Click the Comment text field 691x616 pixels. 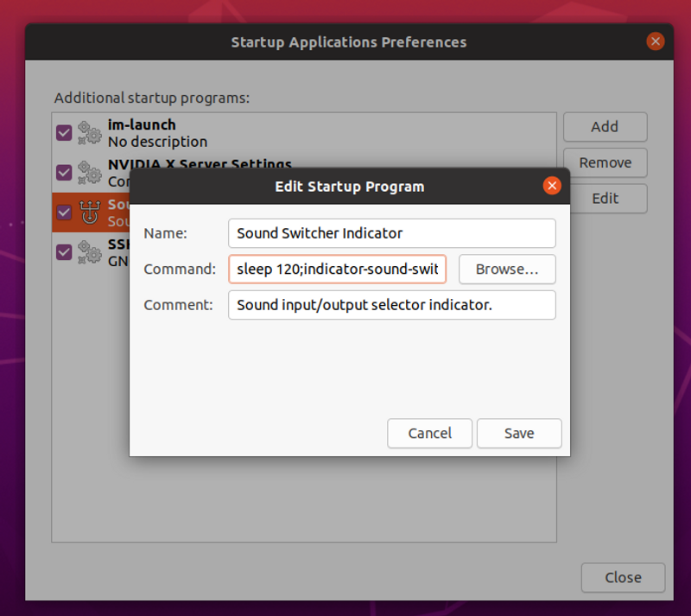[x=392, y=305]
